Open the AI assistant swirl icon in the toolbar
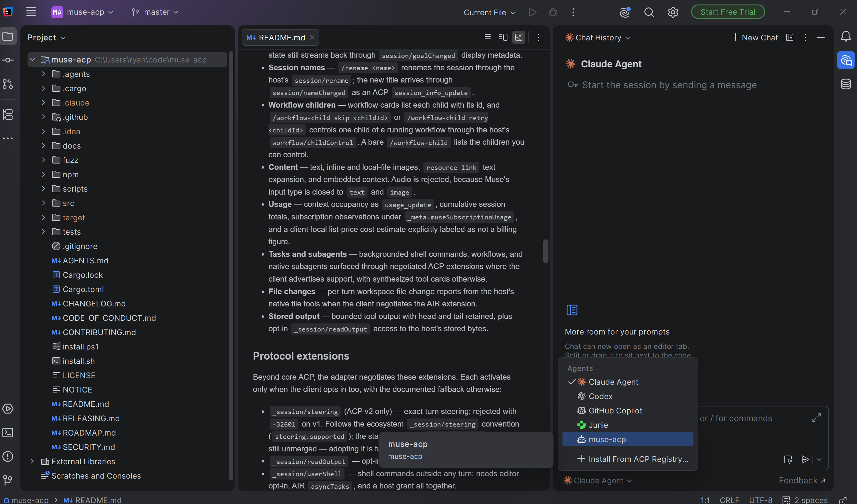 [x=625, y=12]
